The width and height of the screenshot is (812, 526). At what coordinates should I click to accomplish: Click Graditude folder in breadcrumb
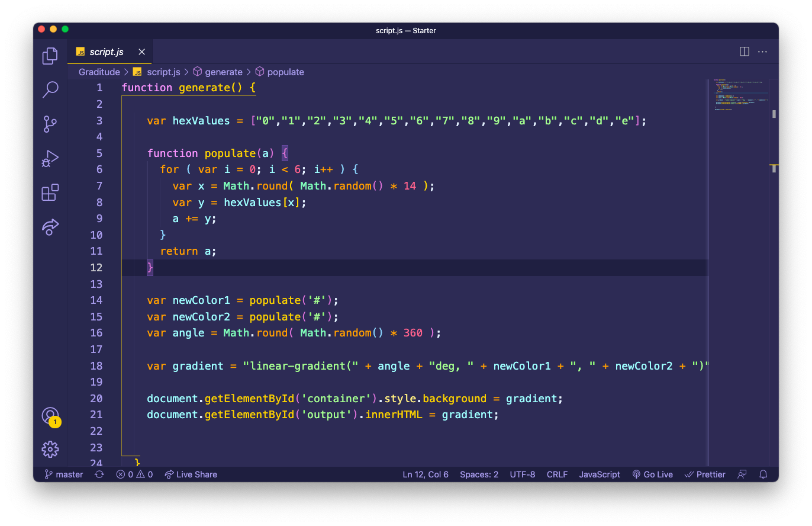pyautogui.click(x=99, y=72)
